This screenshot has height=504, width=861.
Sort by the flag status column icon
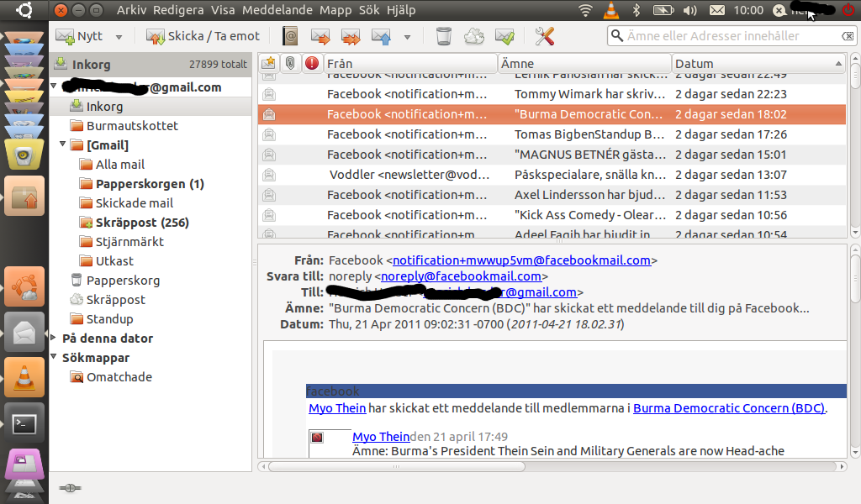pos(268,64)
